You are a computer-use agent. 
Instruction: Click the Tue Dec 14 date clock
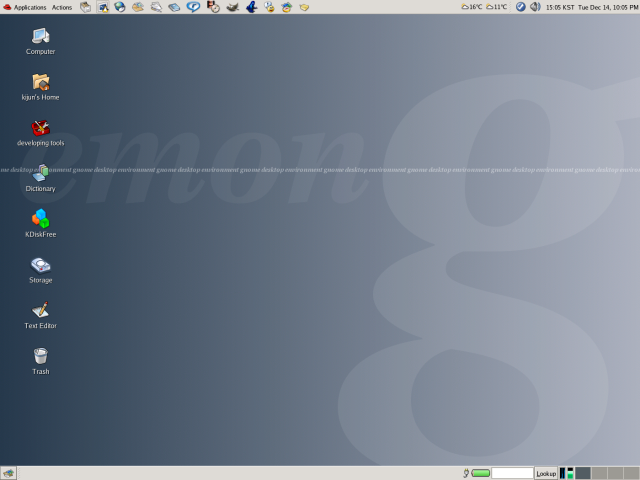(608, 7)
